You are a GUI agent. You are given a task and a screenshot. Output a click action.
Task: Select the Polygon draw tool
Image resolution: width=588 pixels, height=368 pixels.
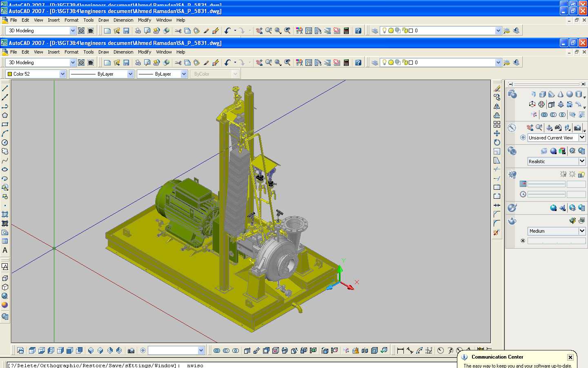coord(5,115)
